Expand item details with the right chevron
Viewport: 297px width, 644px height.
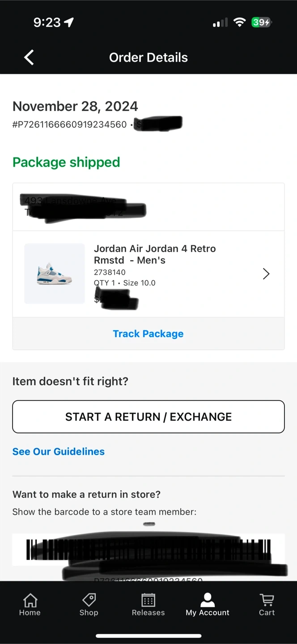(x=266, y=274)
